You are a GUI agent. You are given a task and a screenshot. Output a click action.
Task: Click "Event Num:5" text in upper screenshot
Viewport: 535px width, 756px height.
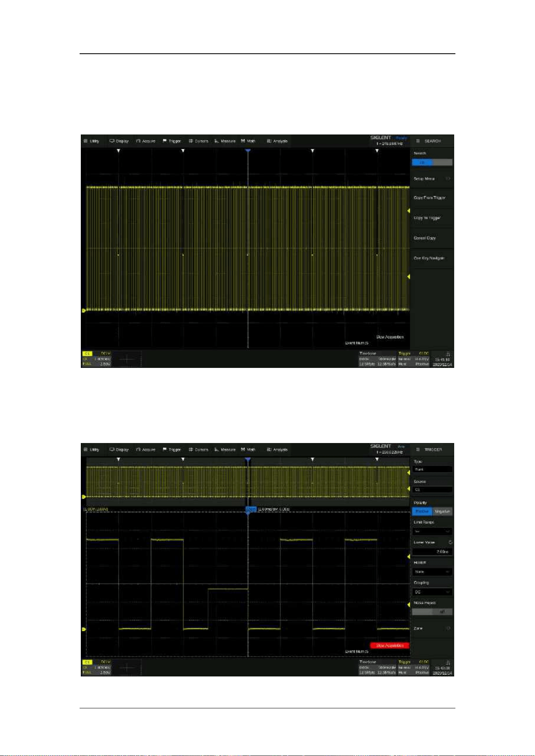click(357, 343)
